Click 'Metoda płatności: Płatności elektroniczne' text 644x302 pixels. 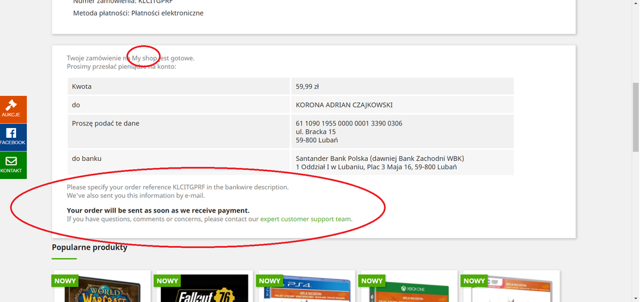point(138,13)
